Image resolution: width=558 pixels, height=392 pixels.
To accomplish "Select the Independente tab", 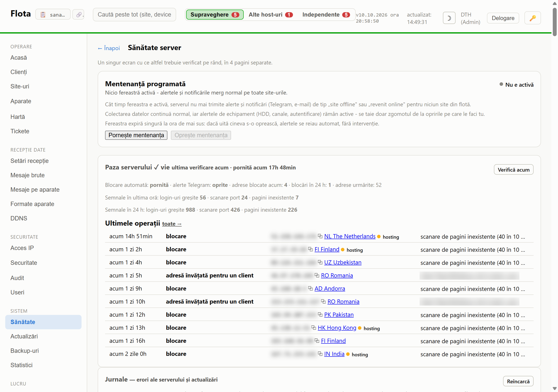I will click(x=326, y=15).
